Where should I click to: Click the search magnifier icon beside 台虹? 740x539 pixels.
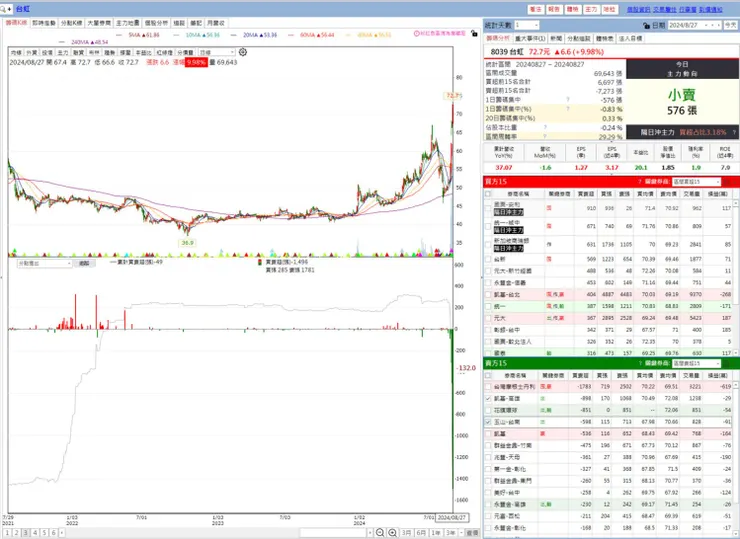point(4,9)
